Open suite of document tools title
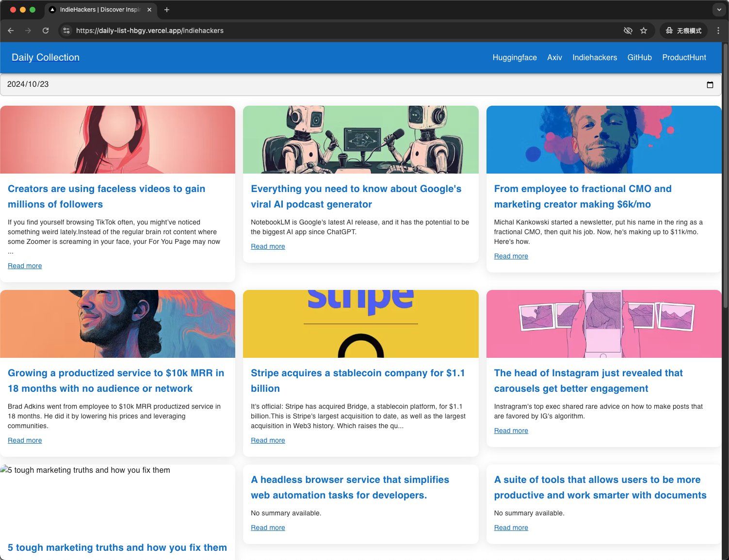Image resolution: width=729 pixels, height=560 pixels. [x=600, y=487]
